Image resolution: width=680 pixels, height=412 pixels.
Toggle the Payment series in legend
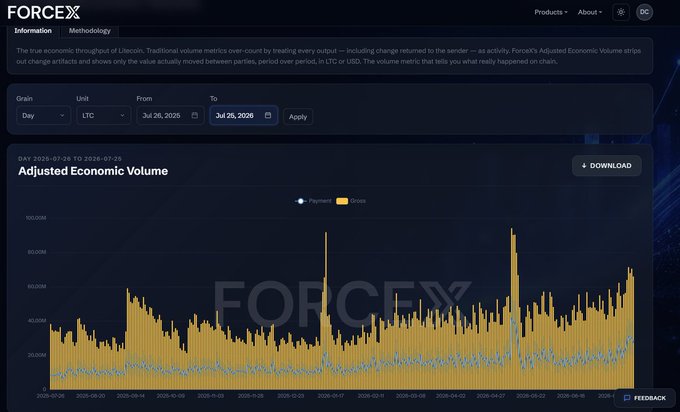[313, 201]
